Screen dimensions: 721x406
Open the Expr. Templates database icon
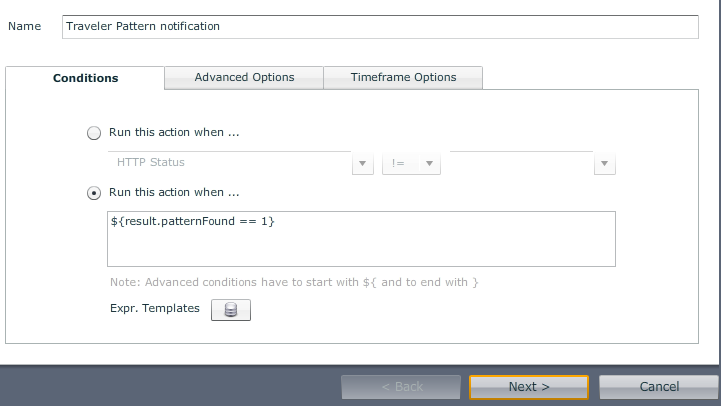coord(231,310)
